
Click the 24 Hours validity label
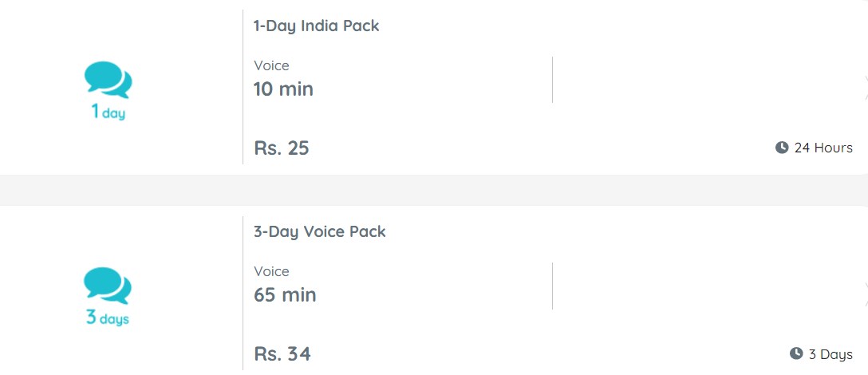[x=823, y=148]
